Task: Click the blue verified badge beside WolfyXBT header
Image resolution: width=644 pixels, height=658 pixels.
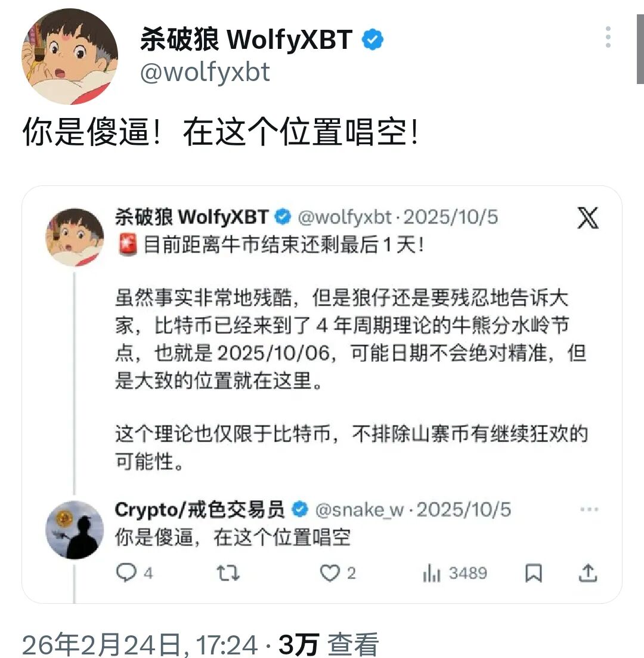Action: click(x=372, y=39)
